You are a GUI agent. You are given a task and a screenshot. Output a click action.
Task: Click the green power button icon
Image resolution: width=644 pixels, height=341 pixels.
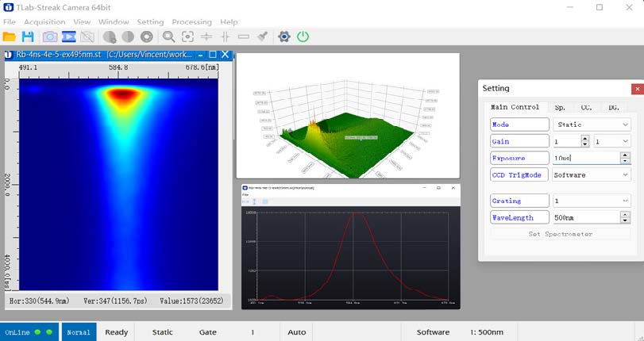click(303, 36)
